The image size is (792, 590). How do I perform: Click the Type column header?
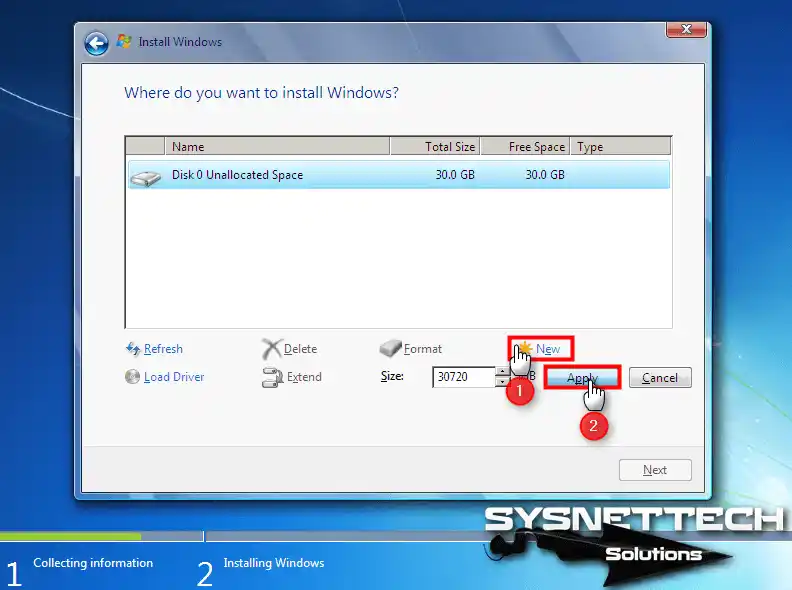pyautogui.click(x=620, y=146)
